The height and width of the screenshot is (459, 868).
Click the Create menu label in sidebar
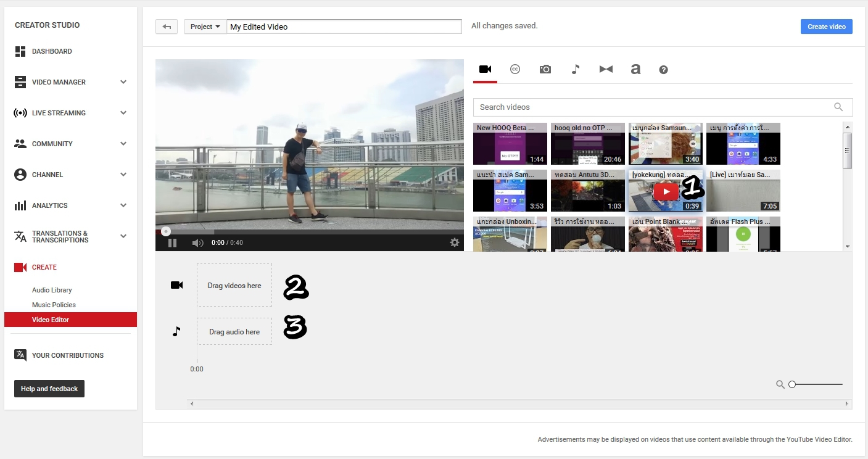[x=44, y=267]
